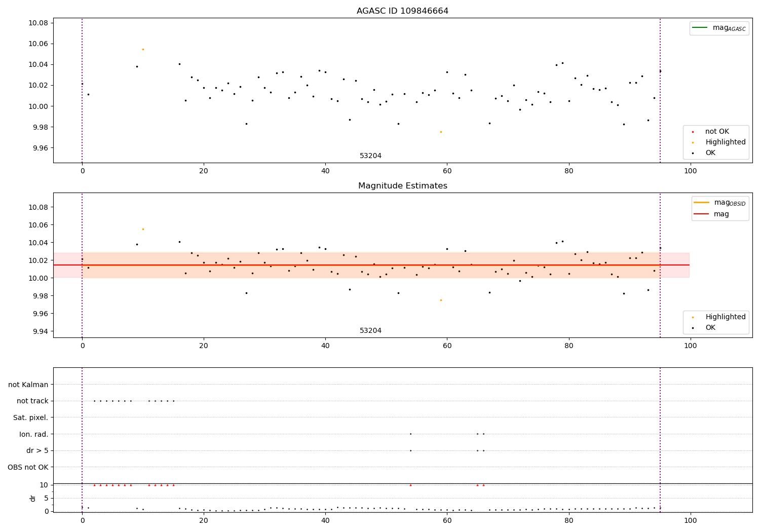The width and height of the screenshot is (760, 532).
Task: Click the mag OBSID legend label
Action: pos(730,203)
